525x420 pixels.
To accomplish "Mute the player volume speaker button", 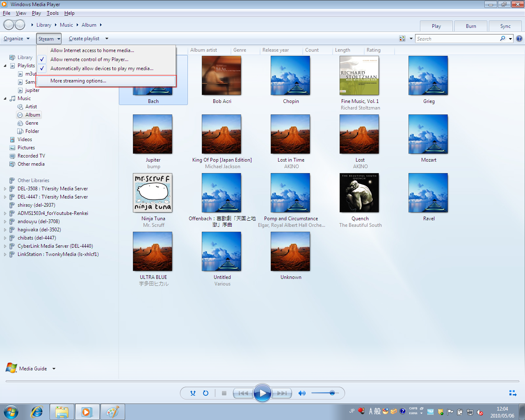I will coord(302,393).
